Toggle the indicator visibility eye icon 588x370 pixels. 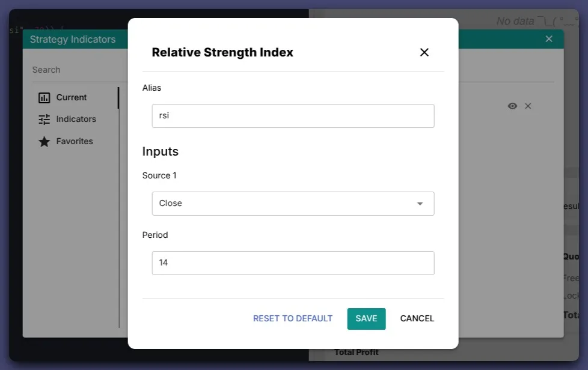[512, 106]
